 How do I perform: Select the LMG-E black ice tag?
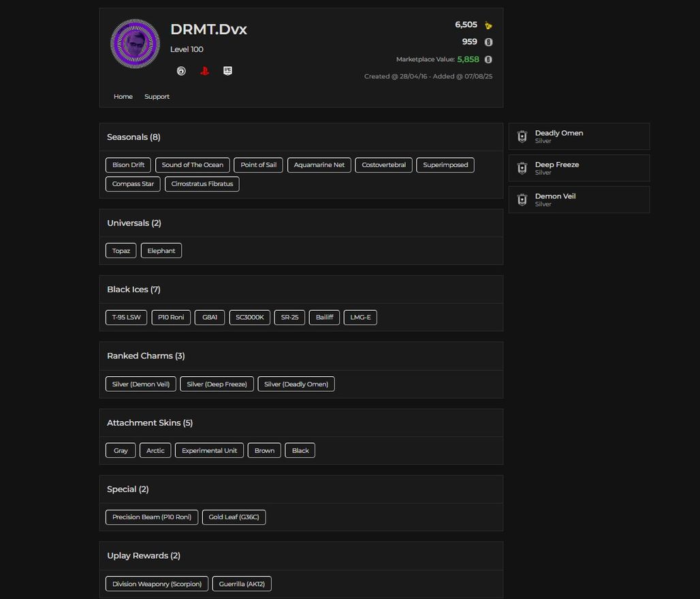pos(360,317)
